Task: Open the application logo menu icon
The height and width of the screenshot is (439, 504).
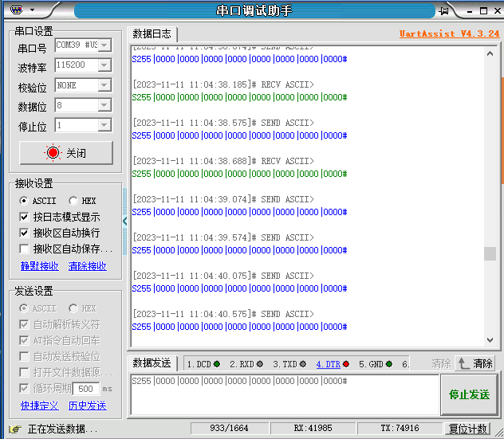Action: (16, 10)
